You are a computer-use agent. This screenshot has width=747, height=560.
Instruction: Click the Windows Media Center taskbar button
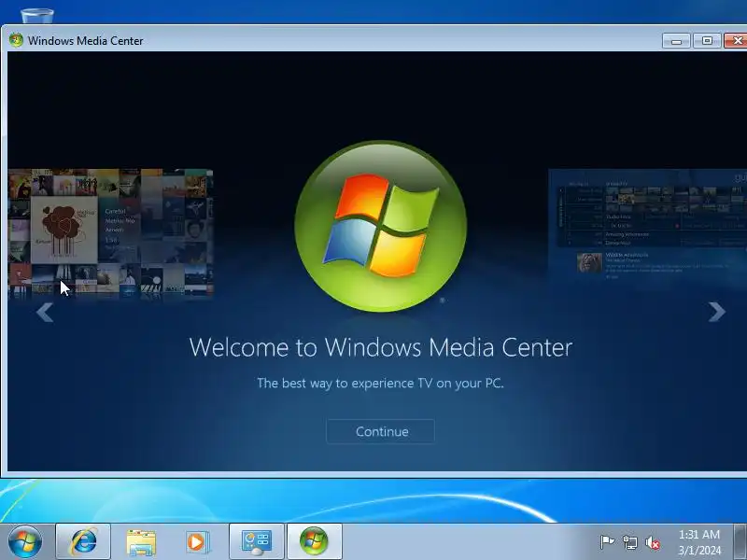pyautogui.click(x=314, y=542)
